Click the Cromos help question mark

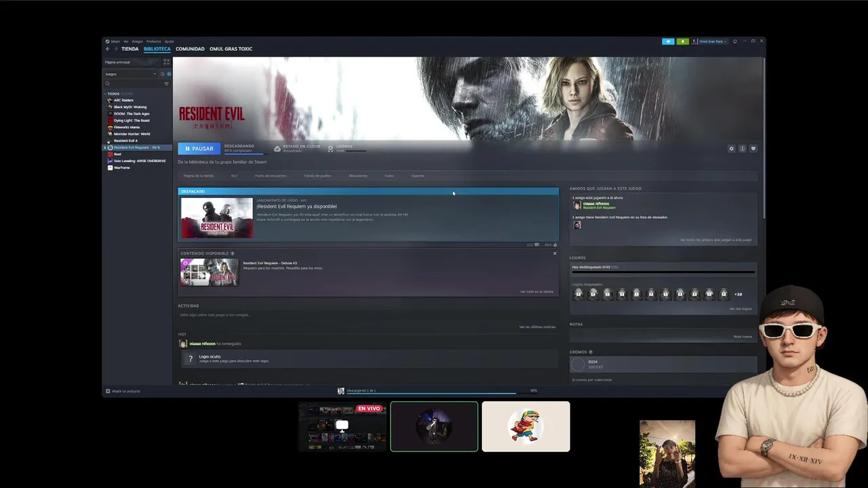point(591,352)
